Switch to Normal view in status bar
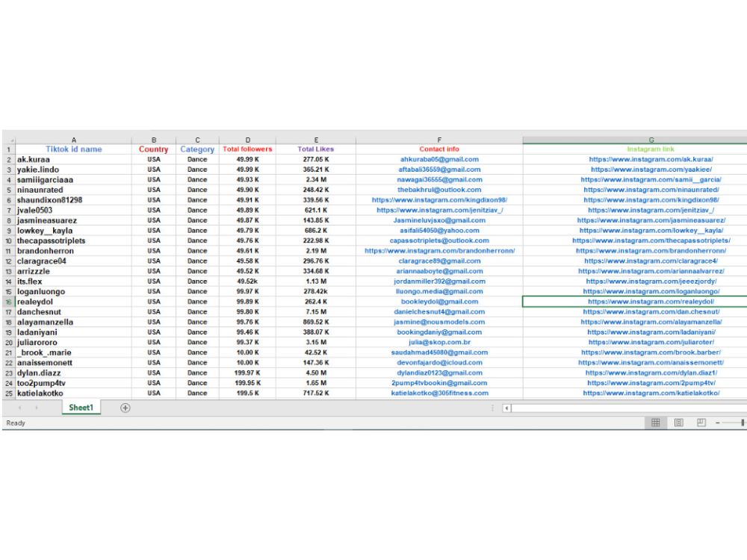Screen dimensions: 747x560 point(656,423)
